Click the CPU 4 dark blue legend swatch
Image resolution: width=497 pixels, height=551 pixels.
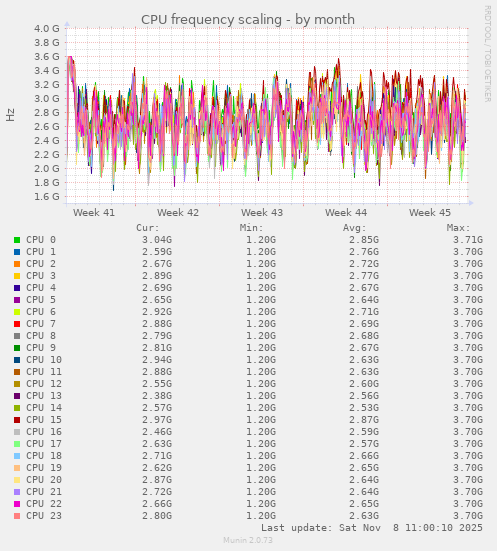tap(17, 288)
